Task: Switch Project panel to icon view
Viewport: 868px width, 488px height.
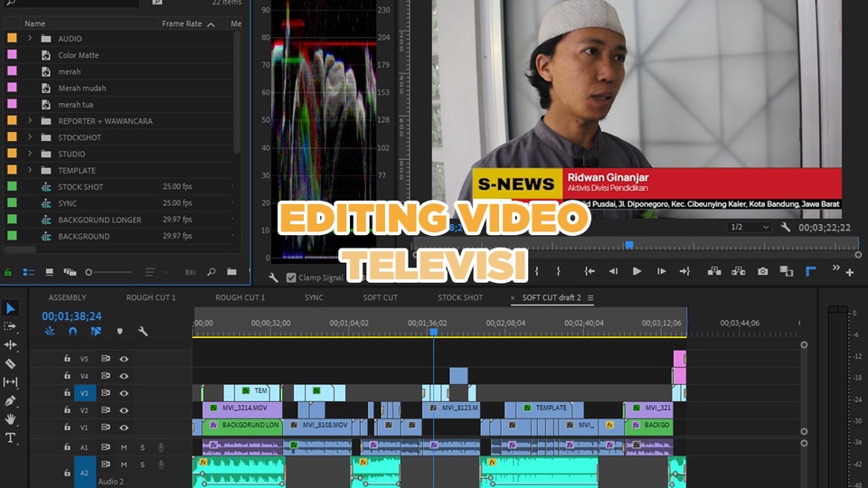Action: (x=49, y=272)
